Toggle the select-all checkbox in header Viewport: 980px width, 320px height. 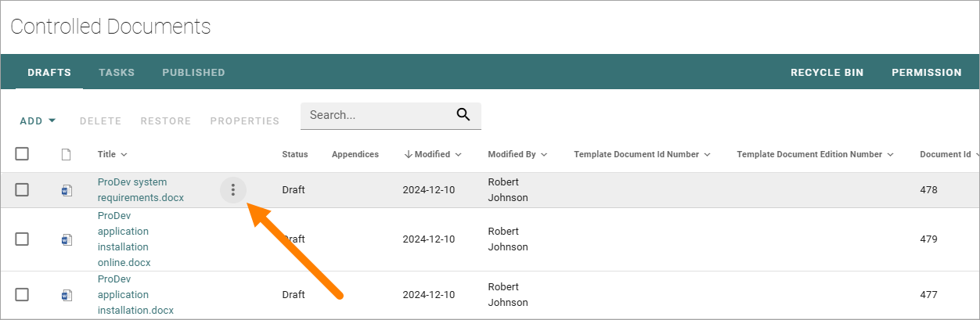point(22,153)
